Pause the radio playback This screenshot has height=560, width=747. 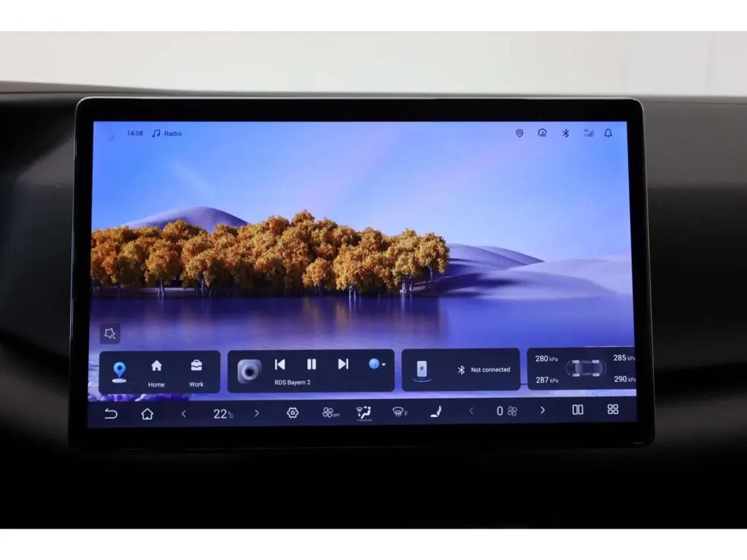pyautogui.click(x=311, y=364)
